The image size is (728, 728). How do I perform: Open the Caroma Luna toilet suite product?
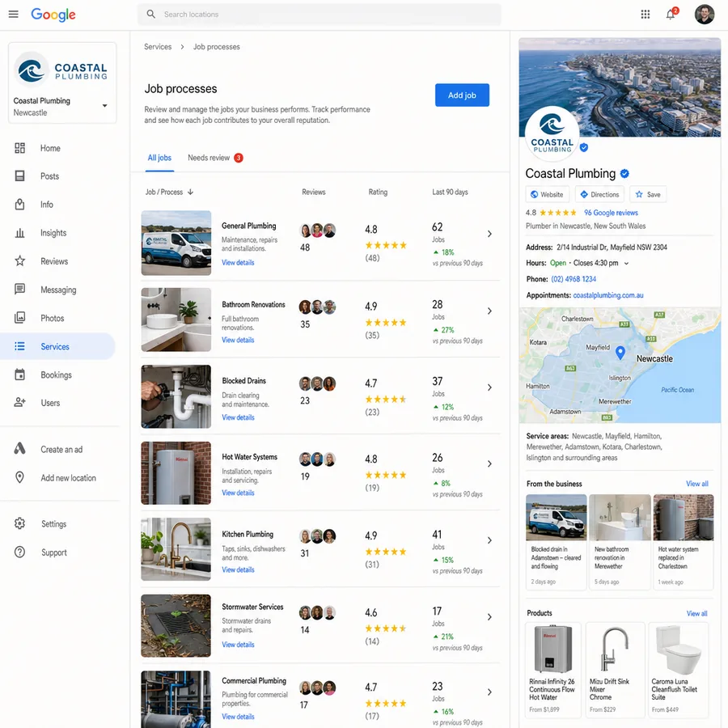point(679,670)
